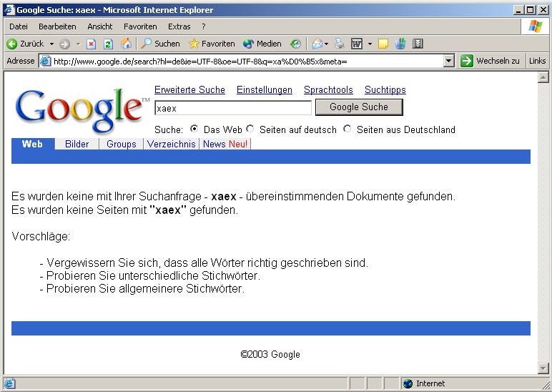The image size is (552, 392).
Task: Open Suchtipps link
Action: coord(385,90)
